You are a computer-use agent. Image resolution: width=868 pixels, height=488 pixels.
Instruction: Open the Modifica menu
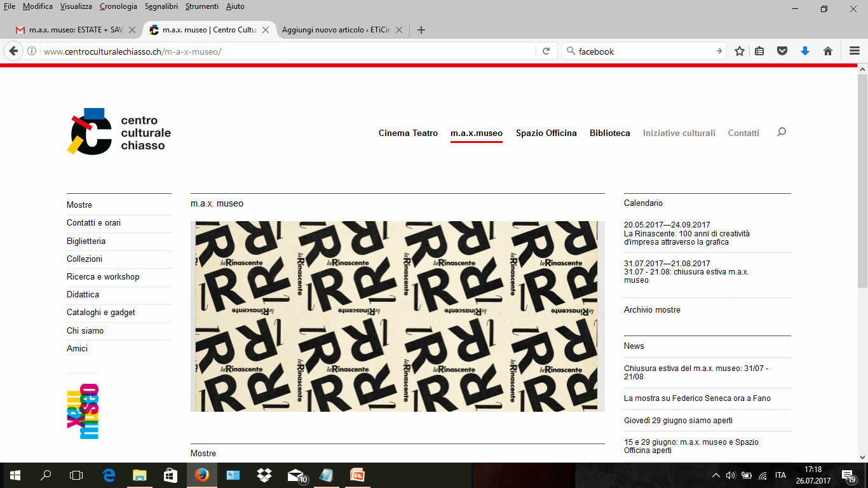37,6
